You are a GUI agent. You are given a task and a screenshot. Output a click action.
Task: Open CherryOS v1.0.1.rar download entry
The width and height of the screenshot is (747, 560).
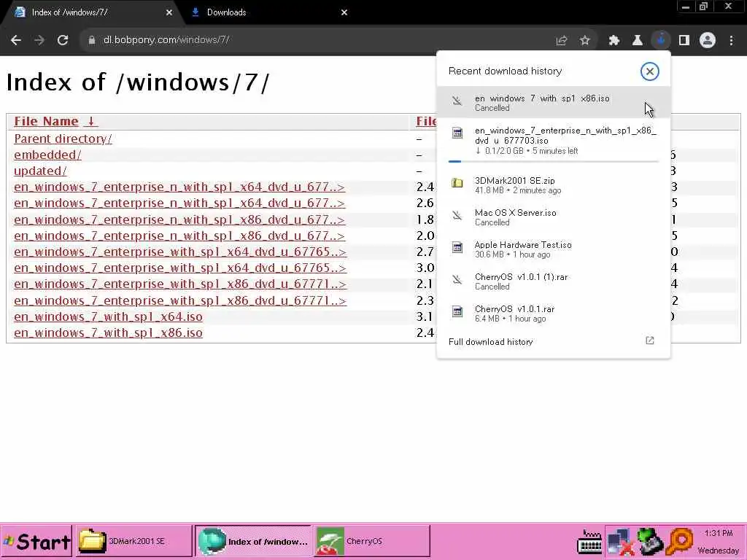(553, 314)
